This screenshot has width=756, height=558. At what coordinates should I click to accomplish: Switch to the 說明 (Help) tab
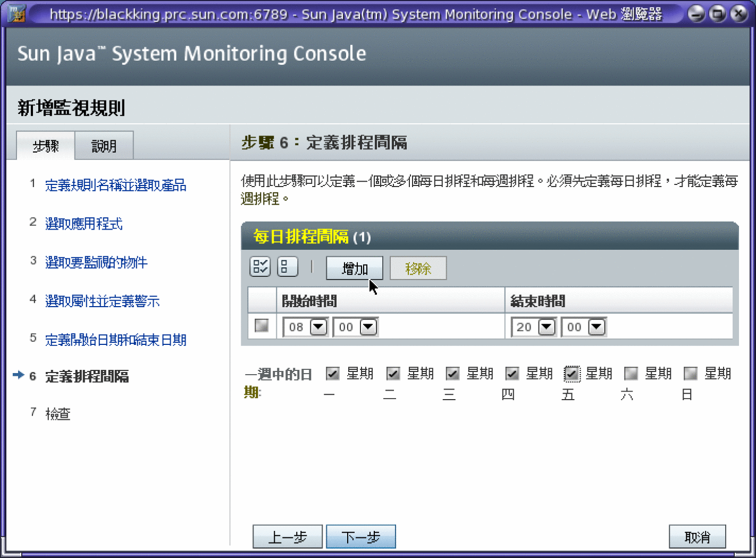104,146
